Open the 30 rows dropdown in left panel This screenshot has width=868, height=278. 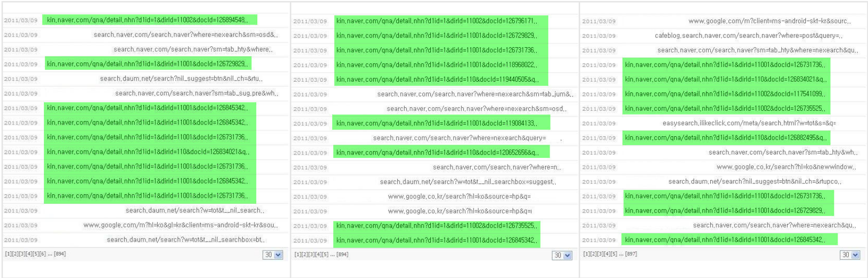click(273, 255)
